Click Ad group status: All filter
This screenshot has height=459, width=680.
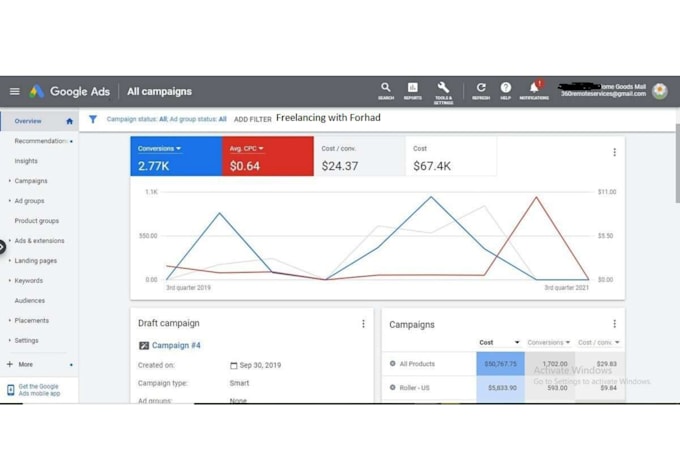198,119
